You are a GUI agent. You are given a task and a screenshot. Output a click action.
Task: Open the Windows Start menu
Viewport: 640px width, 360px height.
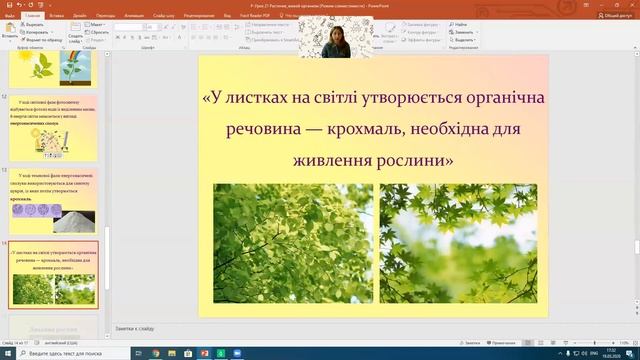tap(8, 353)
